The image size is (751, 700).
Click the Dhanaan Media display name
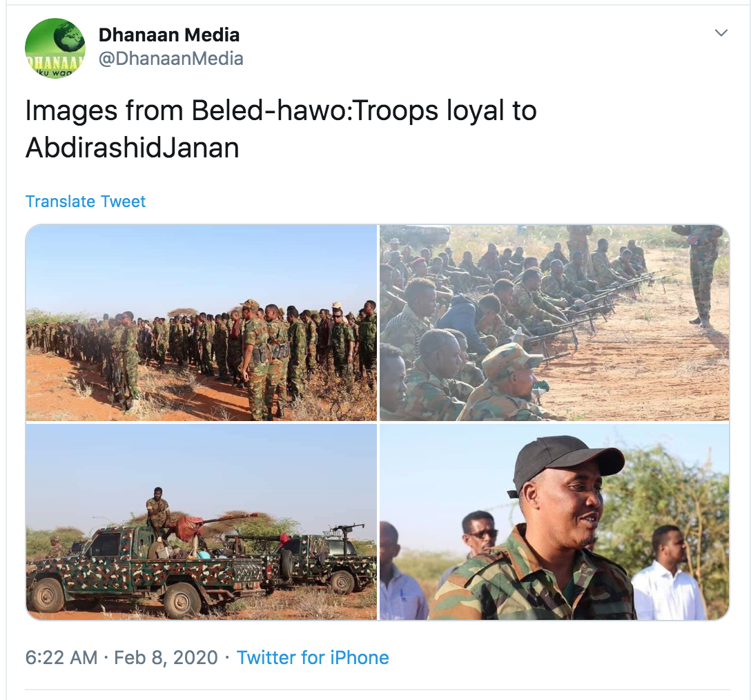point(168,35)
